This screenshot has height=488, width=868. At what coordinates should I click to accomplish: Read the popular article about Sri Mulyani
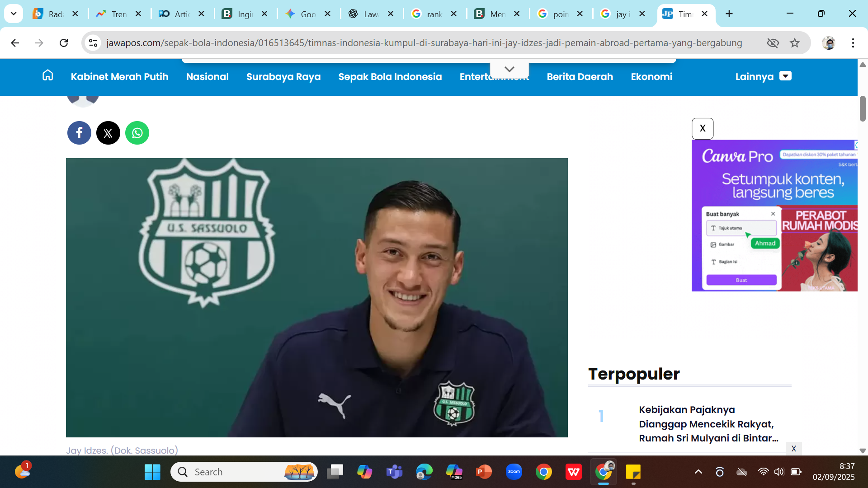(708, 424)
